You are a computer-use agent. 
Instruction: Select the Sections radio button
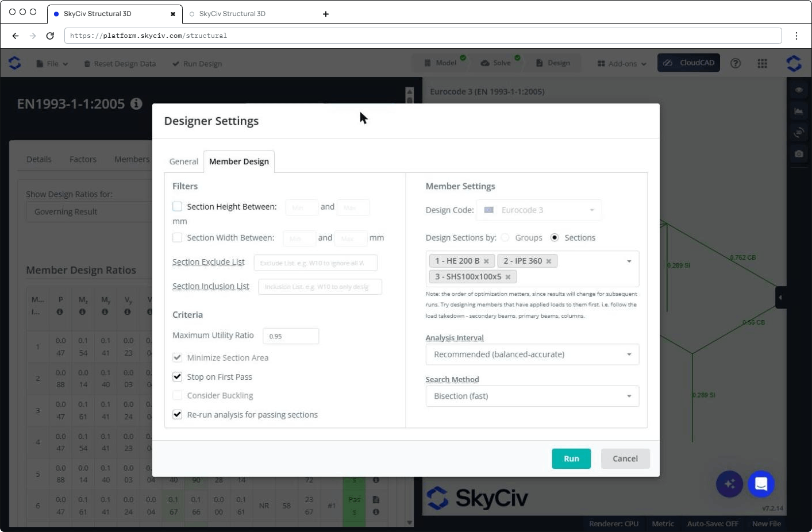click(x=555, y=237)
